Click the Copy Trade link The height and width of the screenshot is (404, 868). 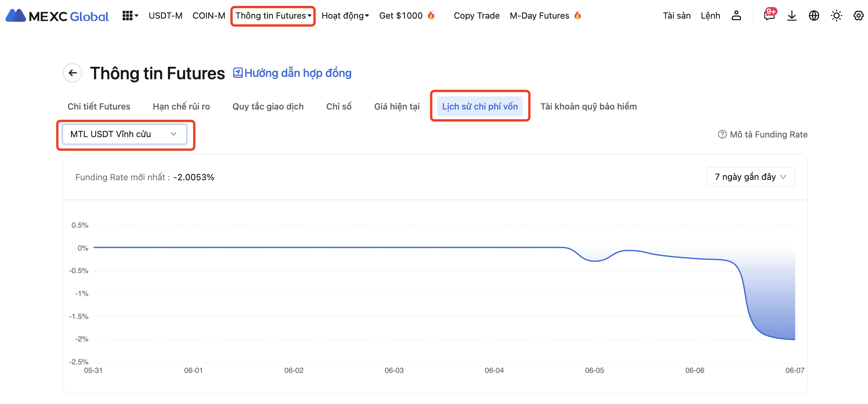(x=476, y=16)
